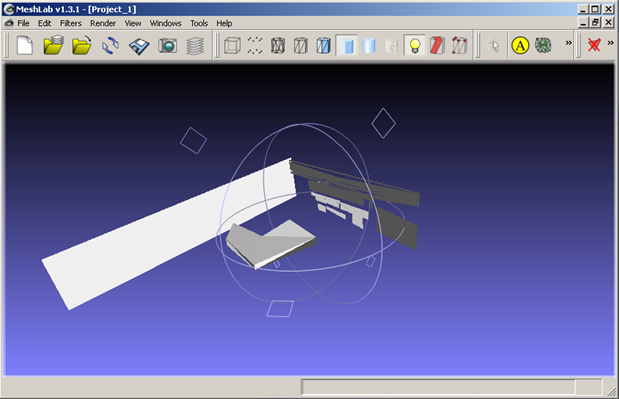Screen dimensions: 619x399
Task: Select flat lines render mode
Action: pos(323,45)
